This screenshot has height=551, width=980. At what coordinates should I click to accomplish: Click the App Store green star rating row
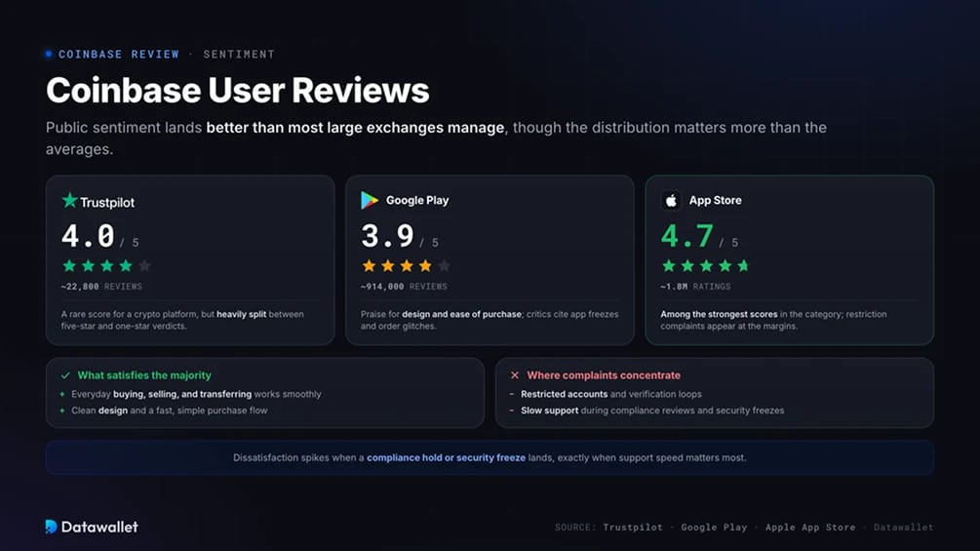click(706, 265)
